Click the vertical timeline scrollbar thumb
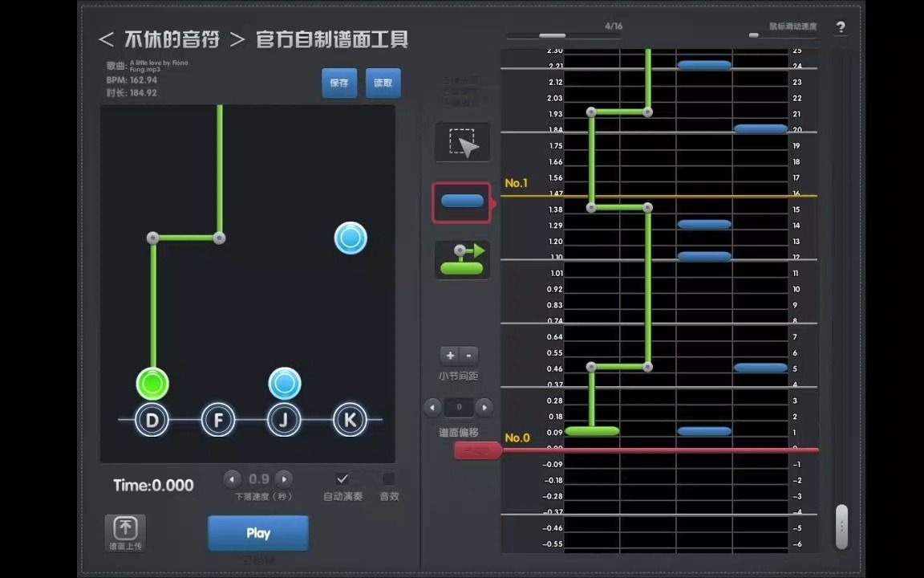The width and height of the screenshot is (924, 578). (x=841, y=527)
